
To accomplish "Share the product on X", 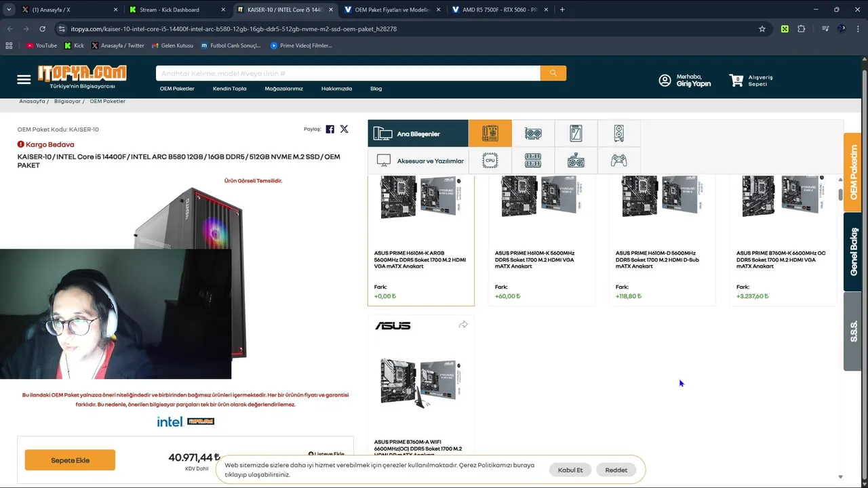I will [344, 129].
